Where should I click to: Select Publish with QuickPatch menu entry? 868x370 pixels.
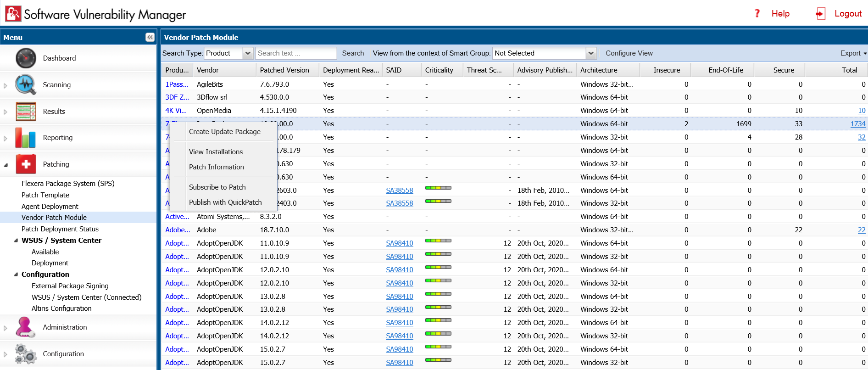click(225, 202)
